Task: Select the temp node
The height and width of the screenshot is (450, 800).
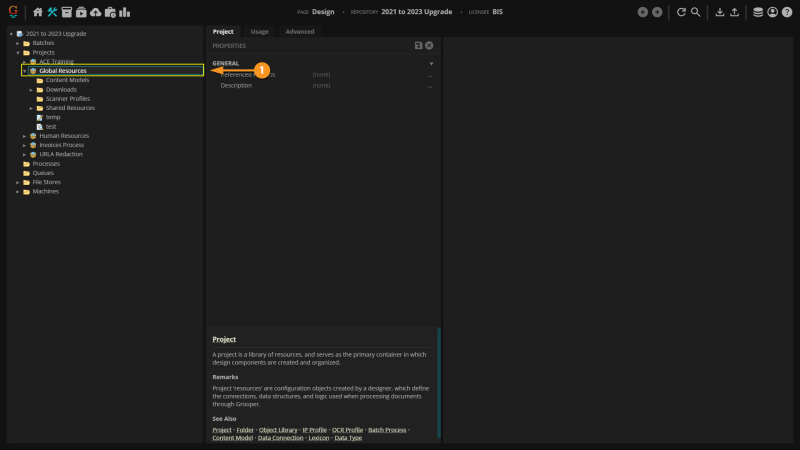Action: click(x=53, y=117)
